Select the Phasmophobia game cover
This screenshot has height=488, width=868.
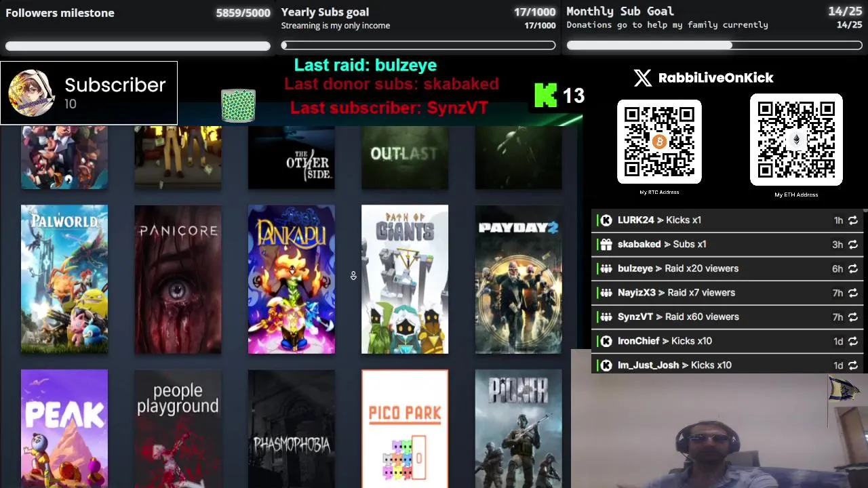point(292,428)
